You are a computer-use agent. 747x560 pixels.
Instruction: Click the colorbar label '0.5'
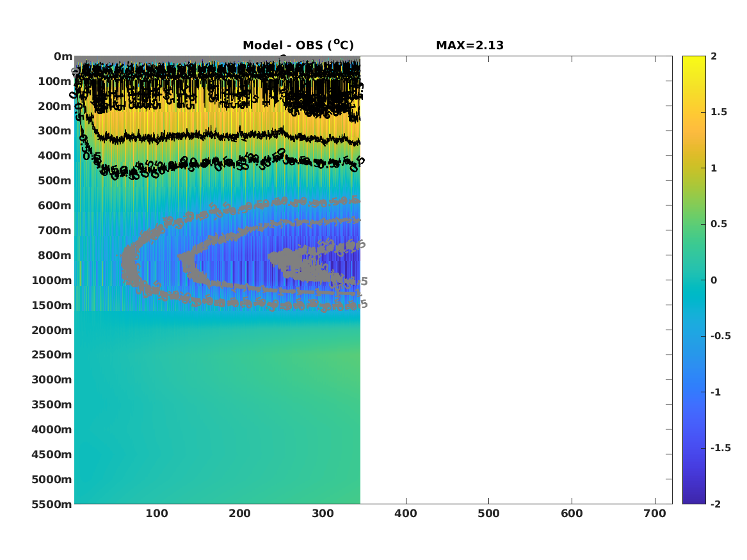pos(719,224)
